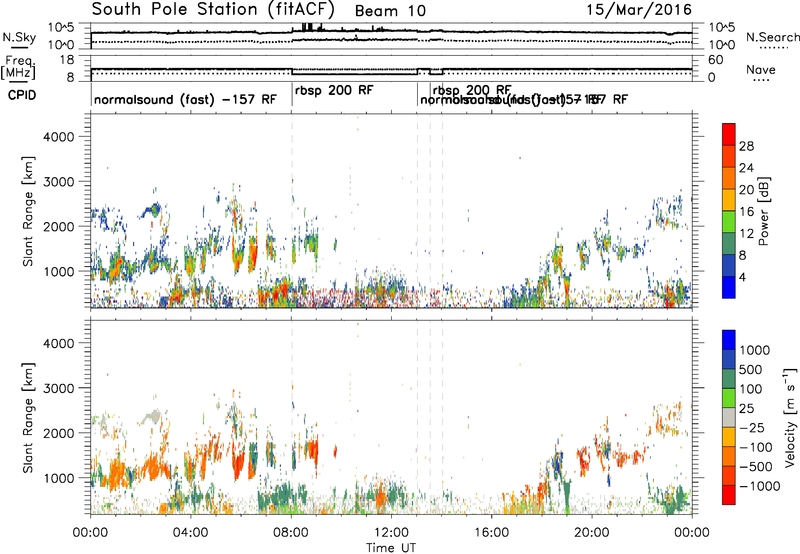Click the 08:00 time axis tick label
The width and height of the screenshot is (800, 554).
(291, 533)
